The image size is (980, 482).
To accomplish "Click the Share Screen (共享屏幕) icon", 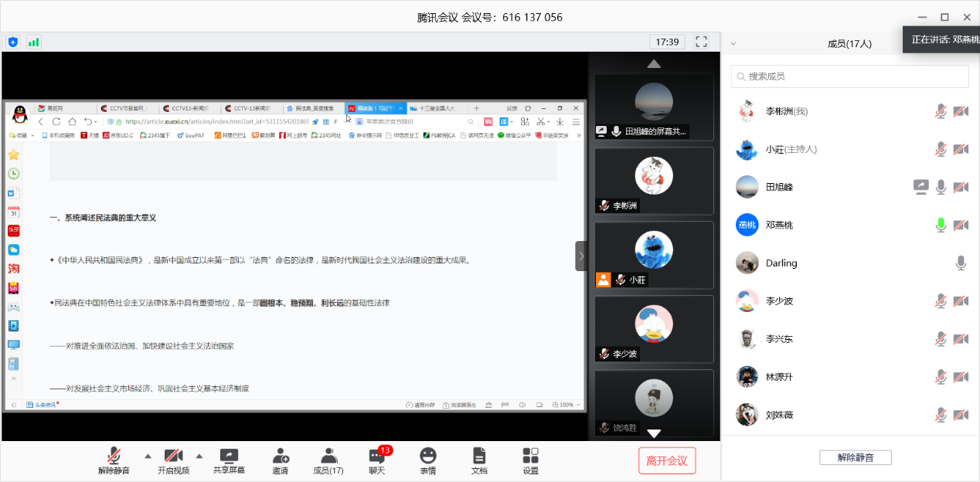I will [229, 456].
